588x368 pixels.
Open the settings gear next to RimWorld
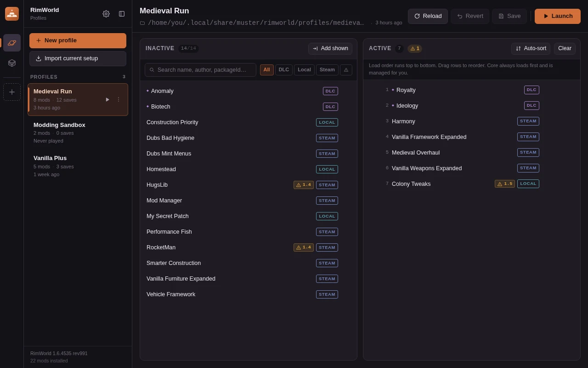106,14
